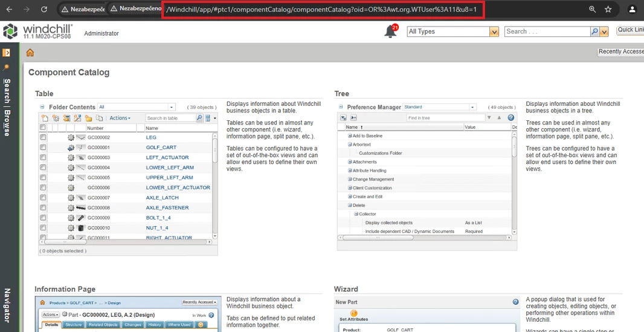This screenshot has width=644, height=332.
Task: Run the Search in table magnifier
Action: click(199, 118)
